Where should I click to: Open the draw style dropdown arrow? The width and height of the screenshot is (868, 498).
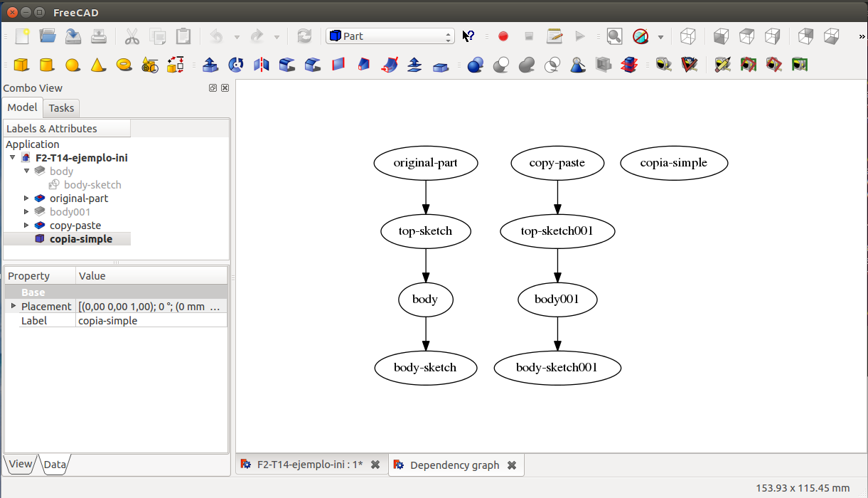(660, 36)
